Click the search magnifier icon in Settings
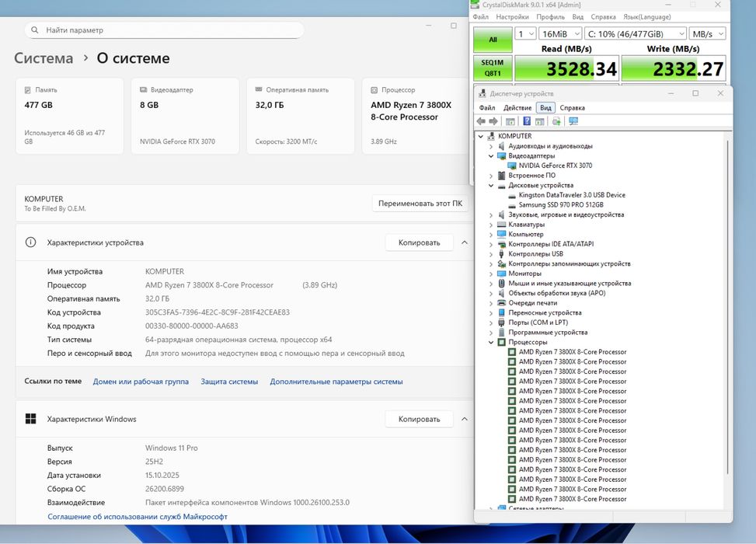The height and width of the screenshot is (544, 756). click(35, 30)
